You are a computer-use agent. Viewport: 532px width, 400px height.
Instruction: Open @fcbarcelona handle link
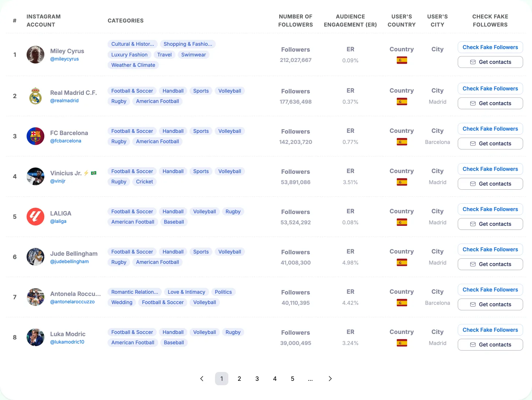pyautogui.click(x=66, y=141)
